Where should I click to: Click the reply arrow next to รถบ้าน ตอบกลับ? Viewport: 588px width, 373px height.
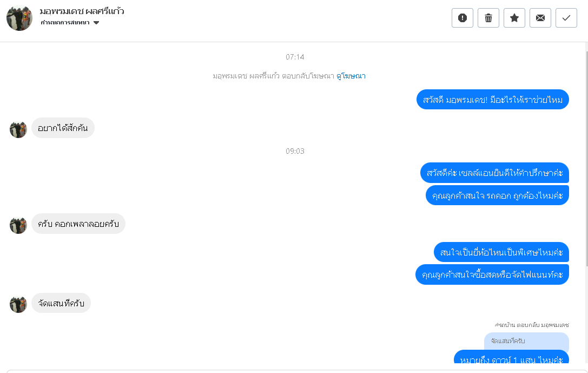click(x=497, y=325)
